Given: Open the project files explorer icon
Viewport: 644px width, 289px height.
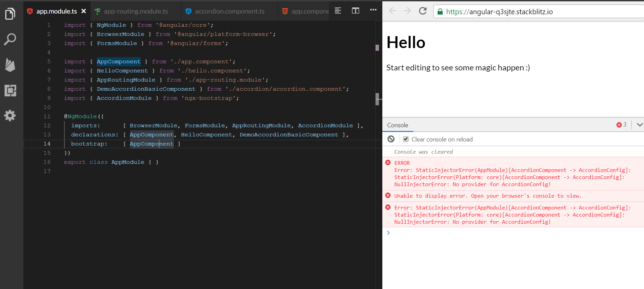Looking at the screenshot, I should (x=10, y=14).
